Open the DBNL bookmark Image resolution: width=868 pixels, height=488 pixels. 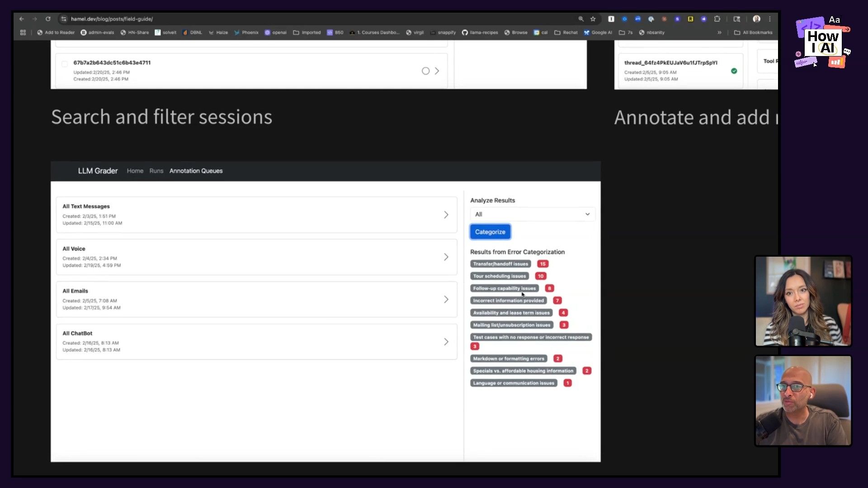192,33
